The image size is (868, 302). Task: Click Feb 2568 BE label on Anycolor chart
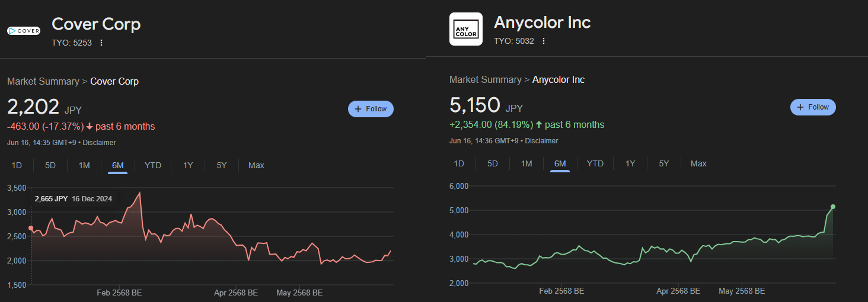tap(561, 291)
